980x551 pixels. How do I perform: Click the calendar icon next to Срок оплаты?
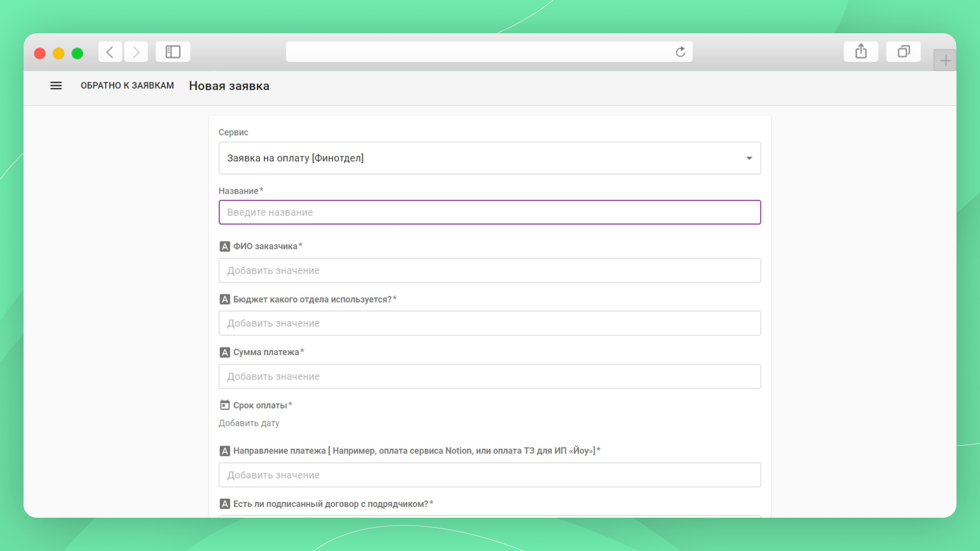coord(224,405)
